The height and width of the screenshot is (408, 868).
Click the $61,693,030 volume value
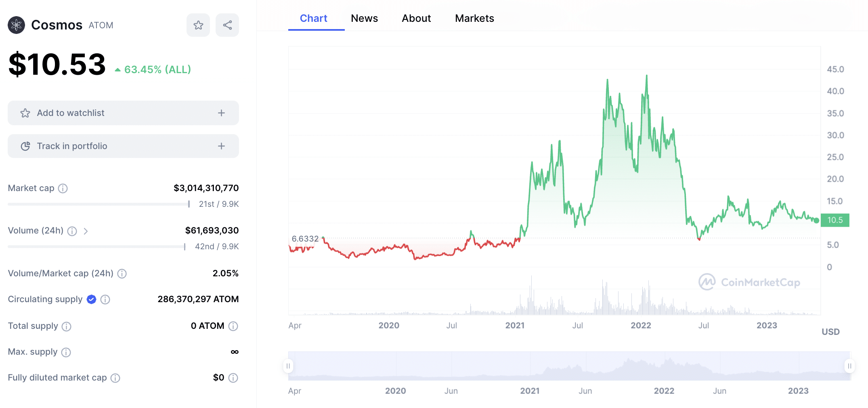click(212, 231)
